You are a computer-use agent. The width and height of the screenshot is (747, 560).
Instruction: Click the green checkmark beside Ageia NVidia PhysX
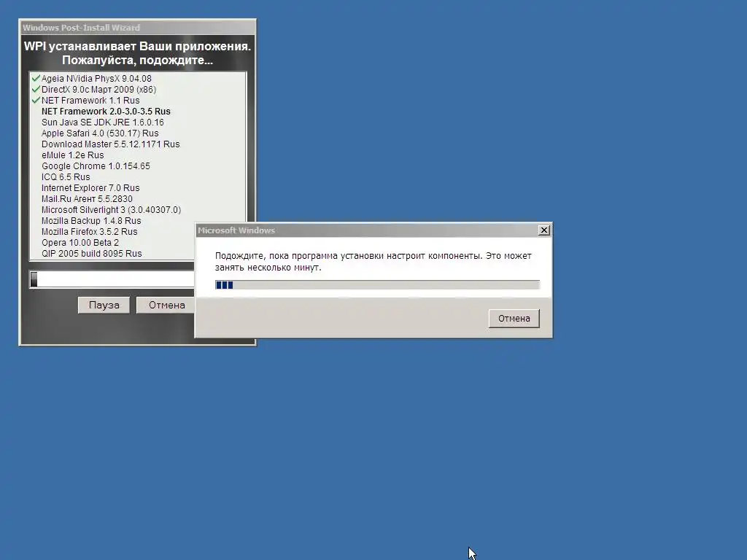tap(36, 78)
